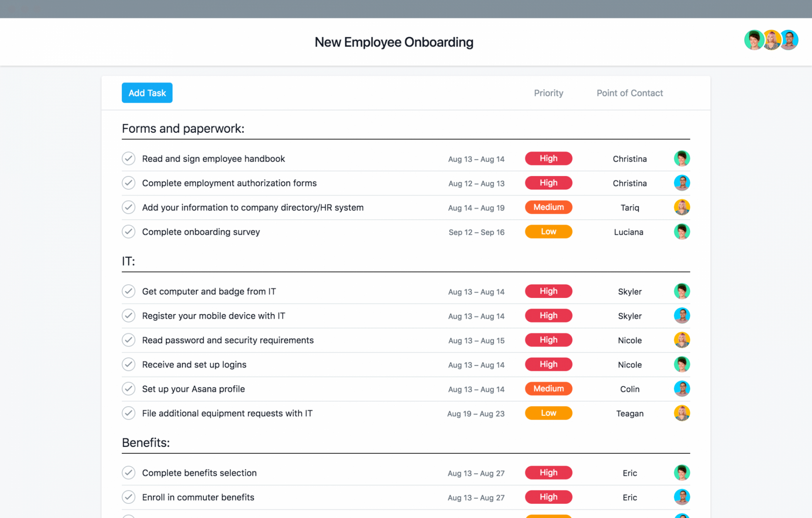Open Medium priority badge for company directory task
812x518 pixels.
[548, 207]
